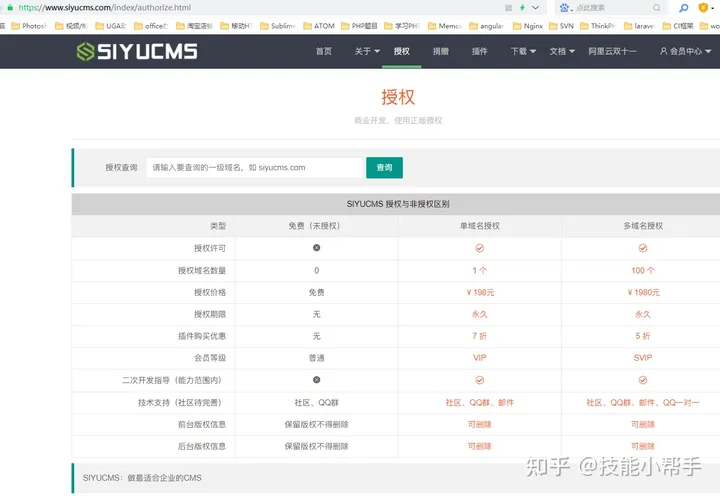The height and width of the screenshot is (496, 720).
Task: Click the lightning speed-mode icon in address bar
Action: (x=522, y=7)
